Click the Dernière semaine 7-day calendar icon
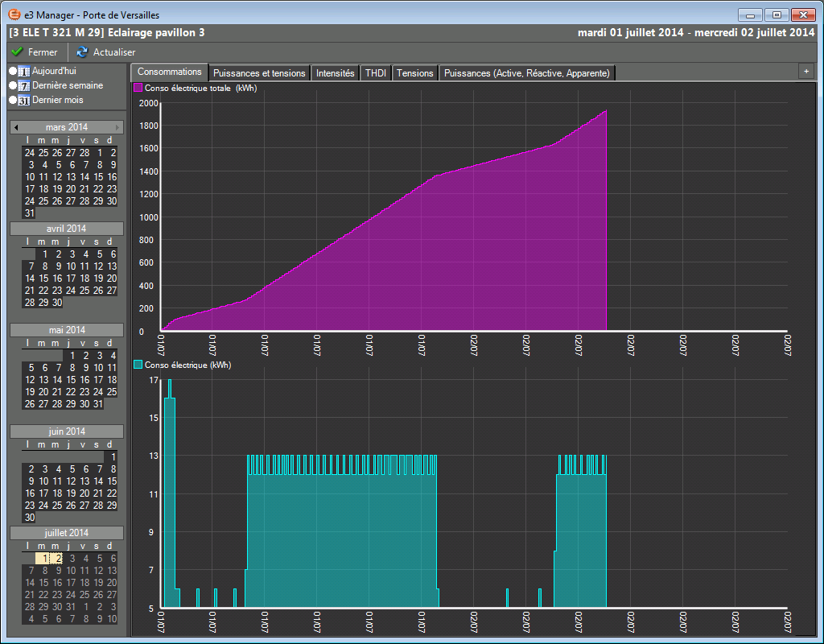824x644 pixels. tap(23, 85)
